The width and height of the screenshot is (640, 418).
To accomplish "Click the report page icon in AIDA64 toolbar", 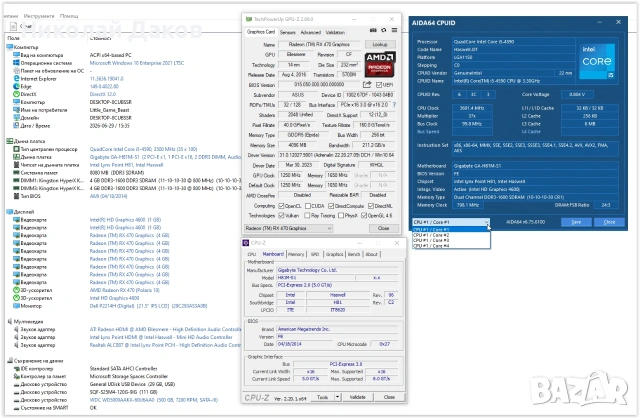I will pos(13,26).
